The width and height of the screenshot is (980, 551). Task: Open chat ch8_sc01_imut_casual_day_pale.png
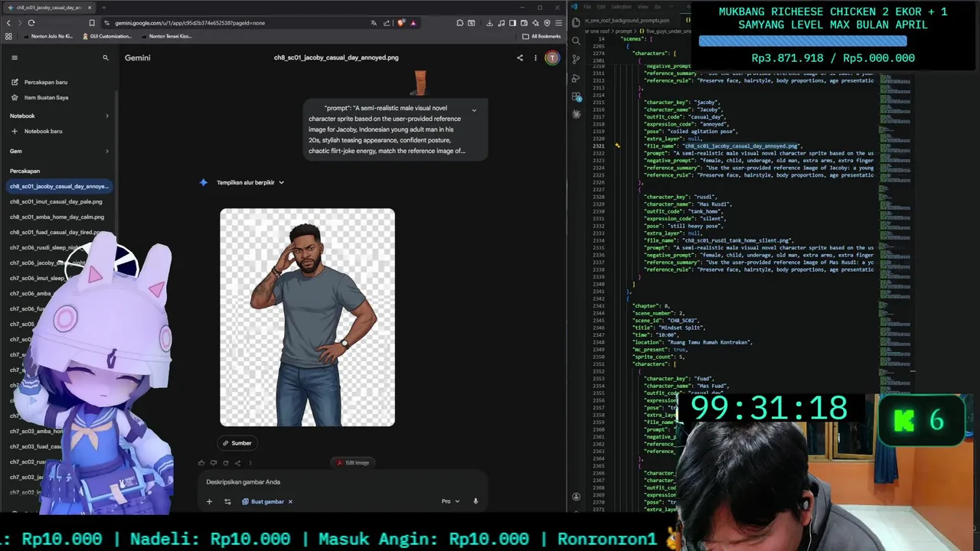[56, 201]
